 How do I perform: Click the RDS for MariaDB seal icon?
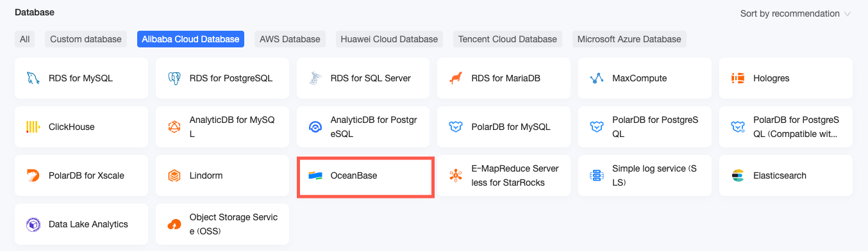pos(456,78)
